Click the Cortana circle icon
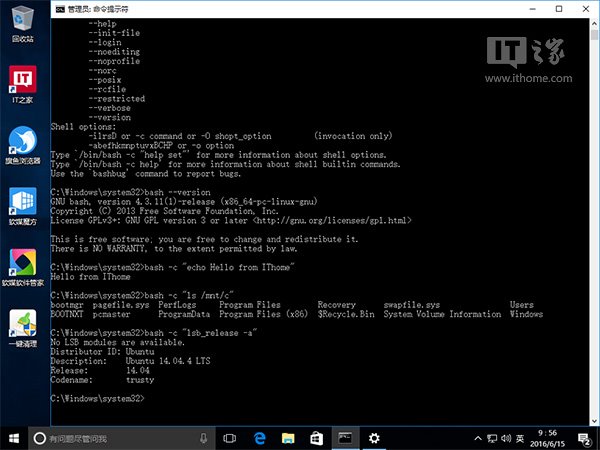Viewport: 600px width, 450px height. click(39, 439)
